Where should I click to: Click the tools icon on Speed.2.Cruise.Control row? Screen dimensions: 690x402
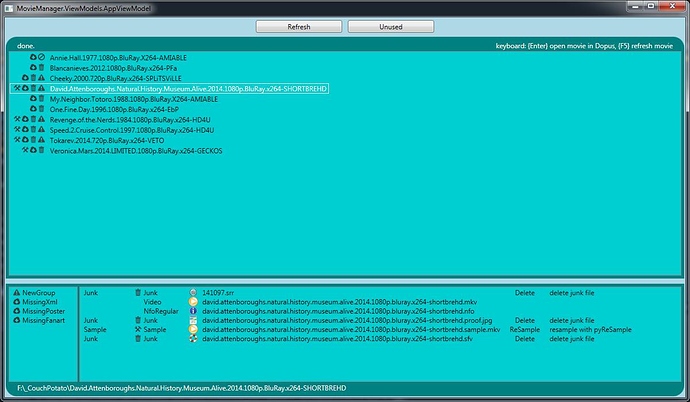(17, 130)
